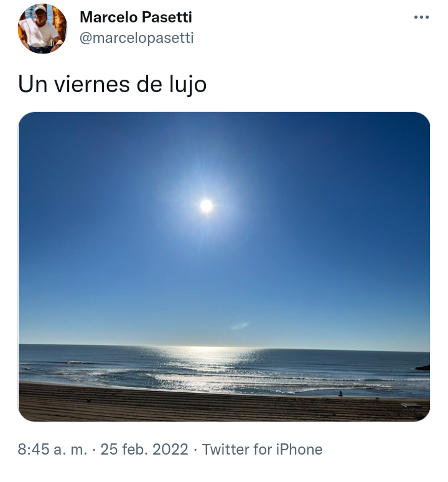
Task: Click the person standing on the shoreline
Action: pos(340,394)
